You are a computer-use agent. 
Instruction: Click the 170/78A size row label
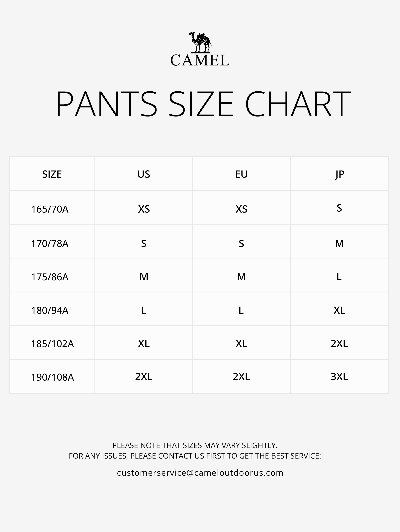tap(50, 244)
